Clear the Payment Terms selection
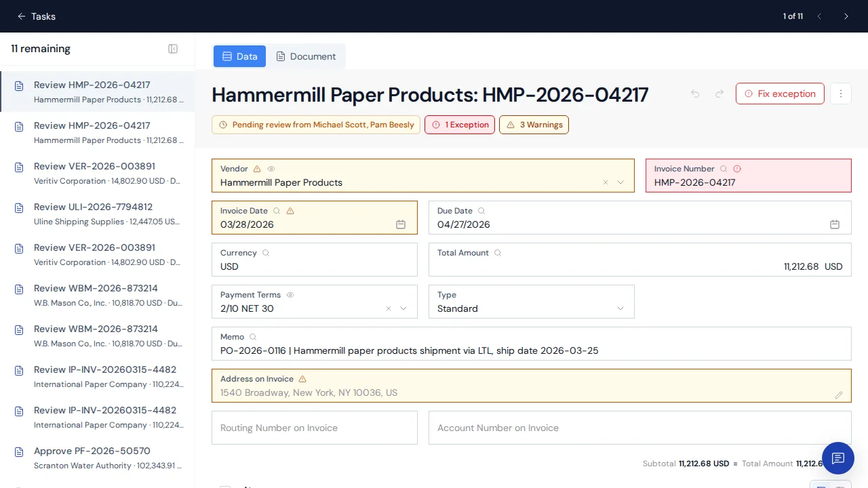The width and height of the screenshot is (868, 488). 389,308
